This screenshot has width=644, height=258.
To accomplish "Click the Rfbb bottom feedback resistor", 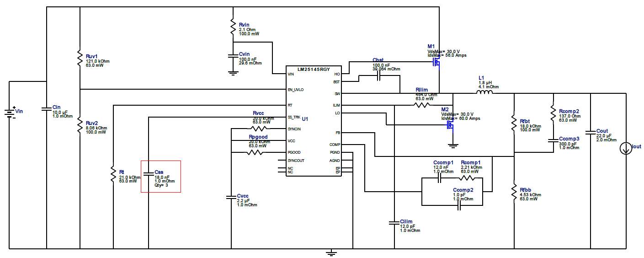I will point(515,192).
